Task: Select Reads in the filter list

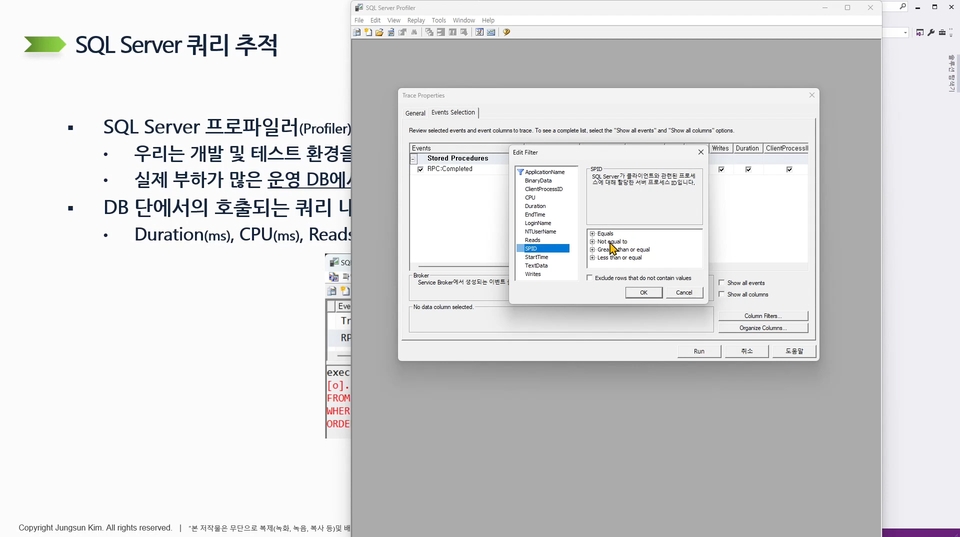Action: (533, 241)
